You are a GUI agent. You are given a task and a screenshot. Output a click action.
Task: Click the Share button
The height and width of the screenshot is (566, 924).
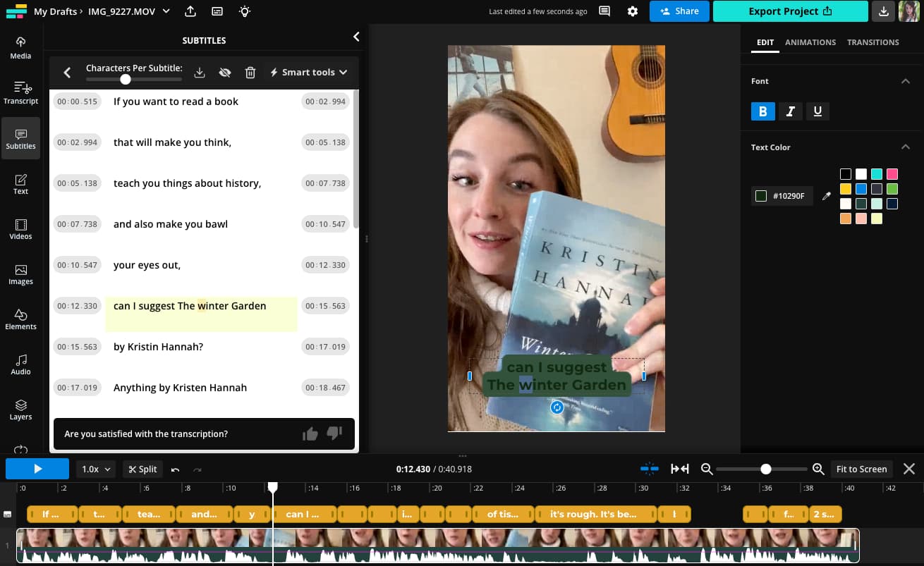(679, 11)
